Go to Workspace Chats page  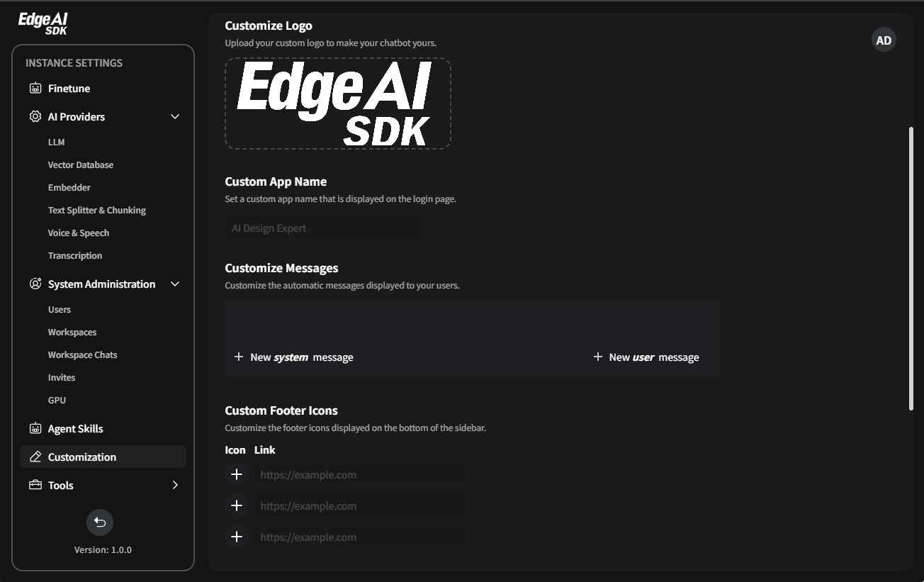point(83,355)
